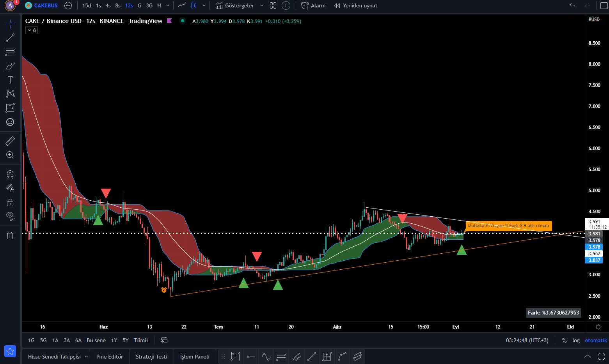Set the date range to 1Y
The width and height of the screenshot is (609, 364).
(114, 340)
